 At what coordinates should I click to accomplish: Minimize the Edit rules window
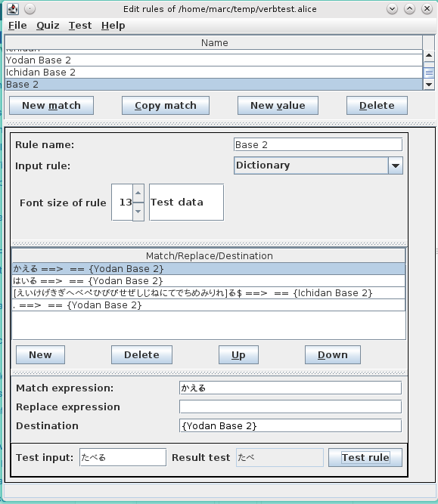coord(392,9)
